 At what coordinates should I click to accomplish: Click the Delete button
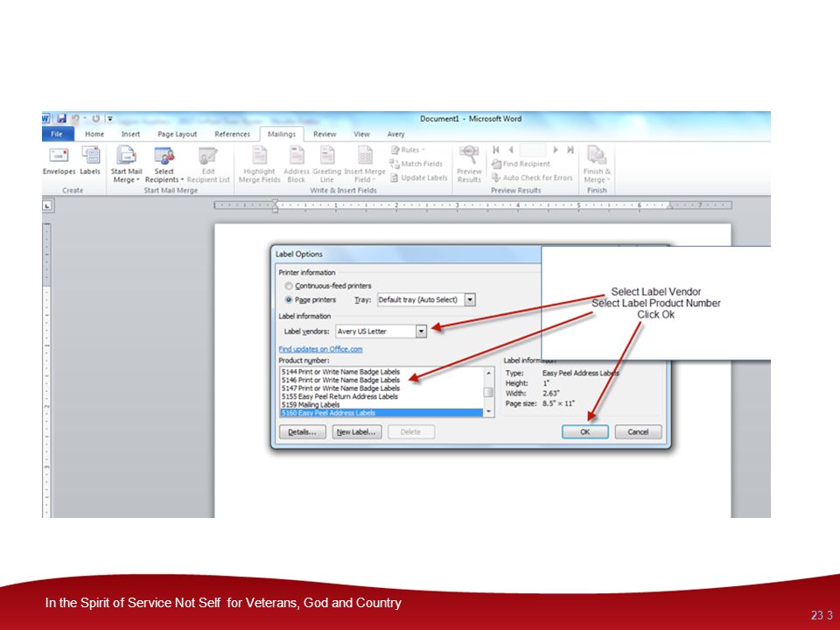pyautogui.click(x=411, y=431)
